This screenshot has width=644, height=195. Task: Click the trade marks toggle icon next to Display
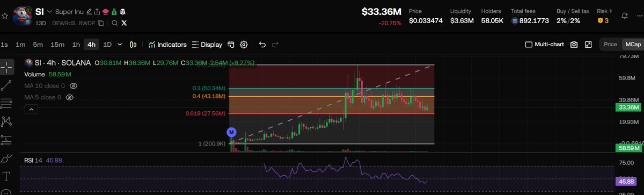231,45
